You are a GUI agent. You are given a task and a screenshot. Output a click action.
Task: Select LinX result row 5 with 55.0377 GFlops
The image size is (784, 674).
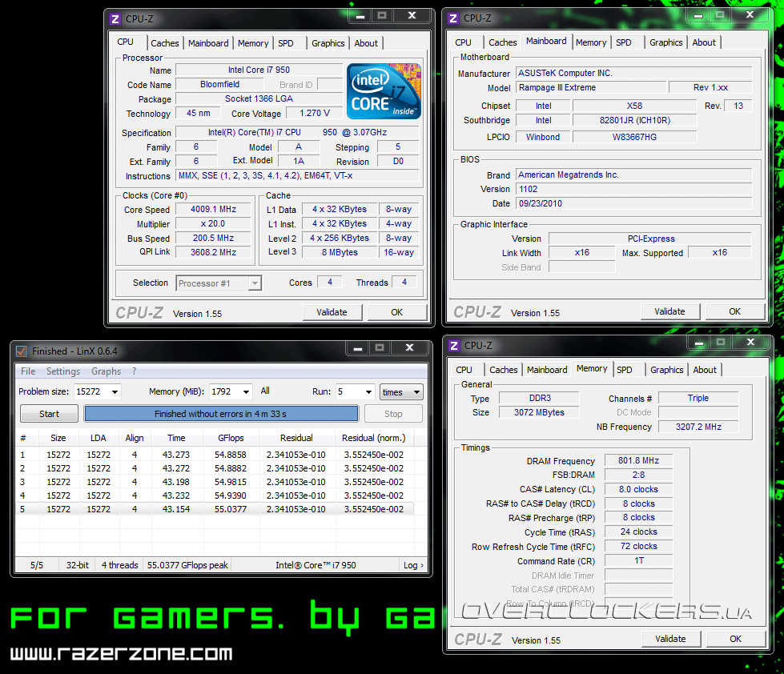[215, 510]
